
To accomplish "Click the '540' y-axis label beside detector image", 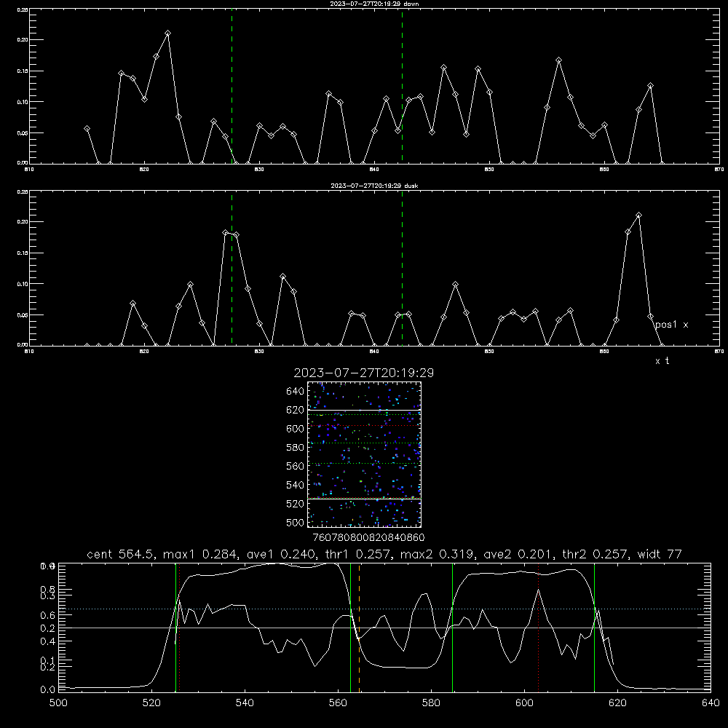I will click(296, 485).
